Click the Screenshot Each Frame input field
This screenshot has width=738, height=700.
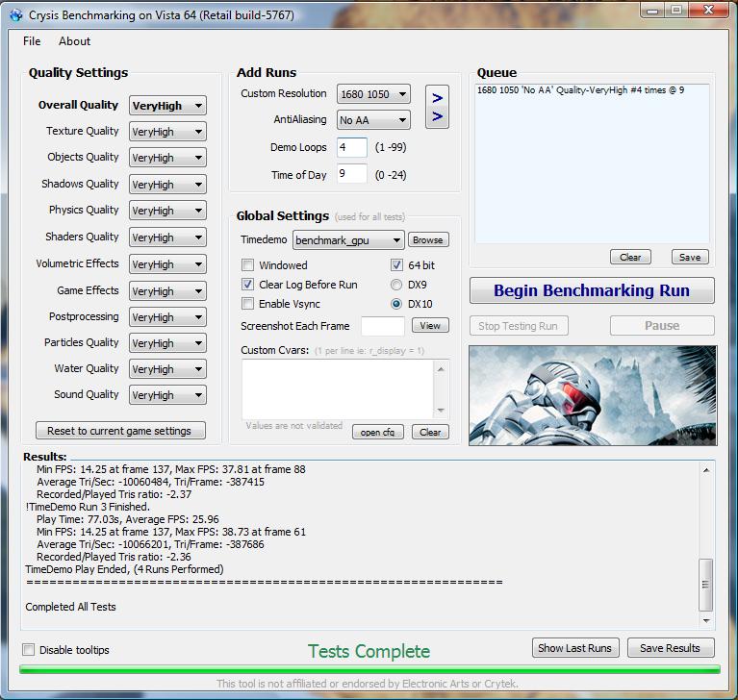tap(383, 326)
